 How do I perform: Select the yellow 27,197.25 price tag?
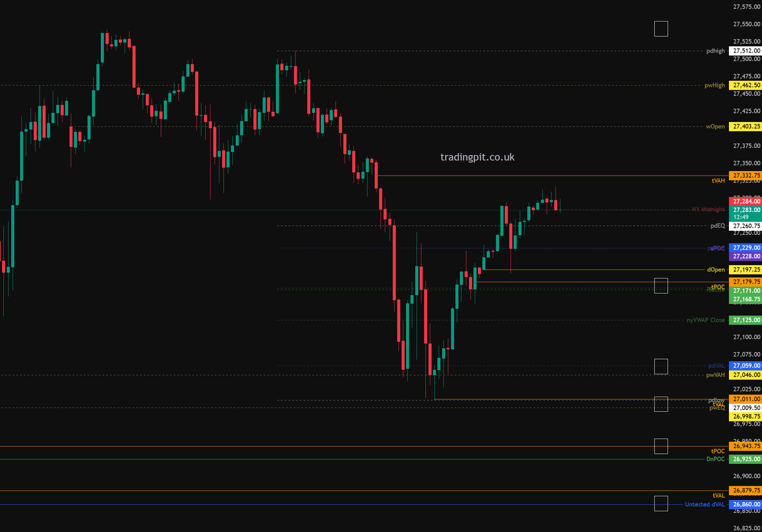[745, 269]
